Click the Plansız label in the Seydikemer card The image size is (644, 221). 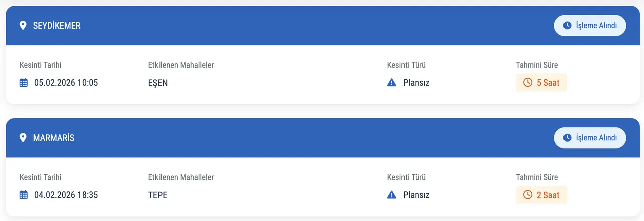tap(416, 83)
